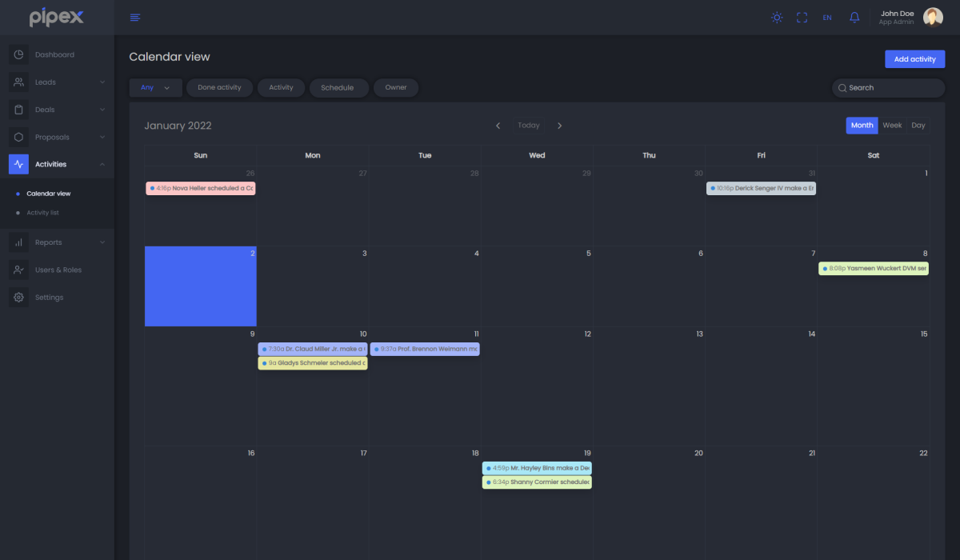Enter fullscreen mode via expand icon
960x560 pixels.
tap(802, 18)
